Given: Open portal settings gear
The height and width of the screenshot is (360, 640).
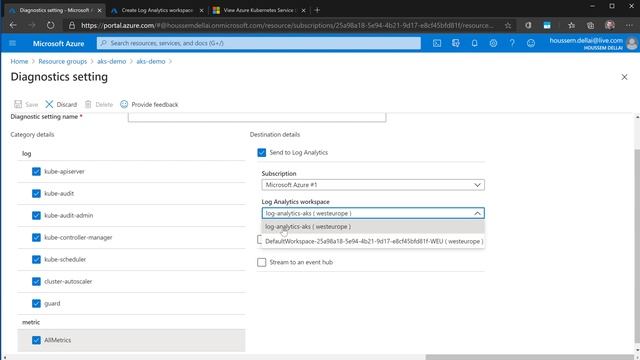Looking at the screenshot, I should click(x=493, y=43).
